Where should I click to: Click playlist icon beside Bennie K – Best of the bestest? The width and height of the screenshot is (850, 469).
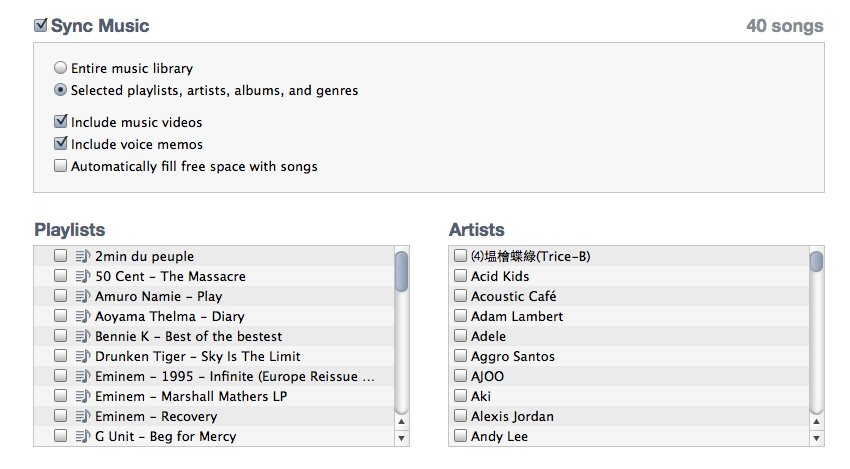[x=82, y=336]
